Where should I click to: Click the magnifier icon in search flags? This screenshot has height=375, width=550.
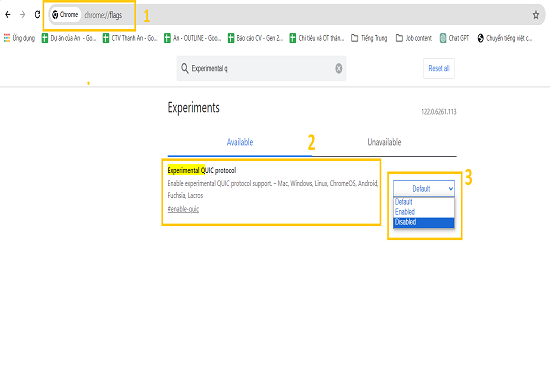(185, 68)
